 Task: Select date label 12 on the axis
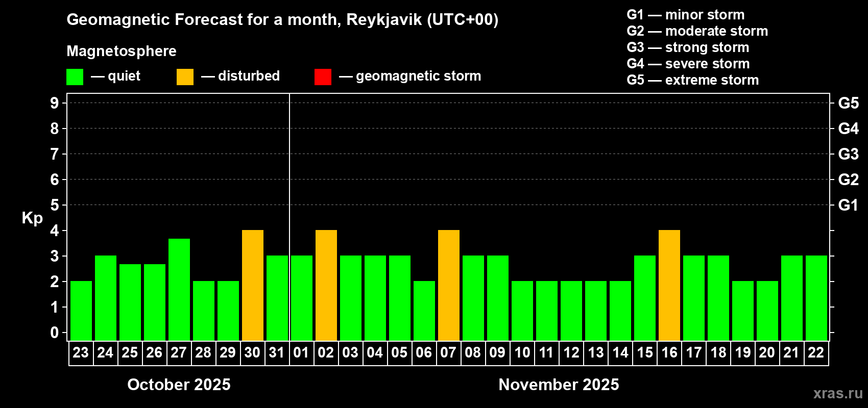click(571, 353)
